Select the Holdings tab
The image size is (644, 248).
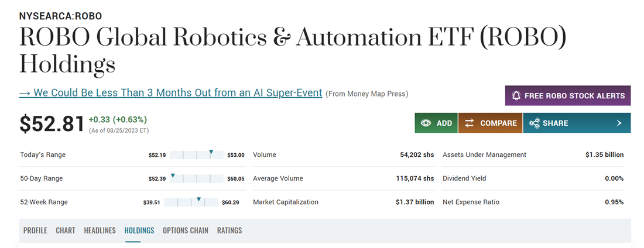click(x=139, y=230)
